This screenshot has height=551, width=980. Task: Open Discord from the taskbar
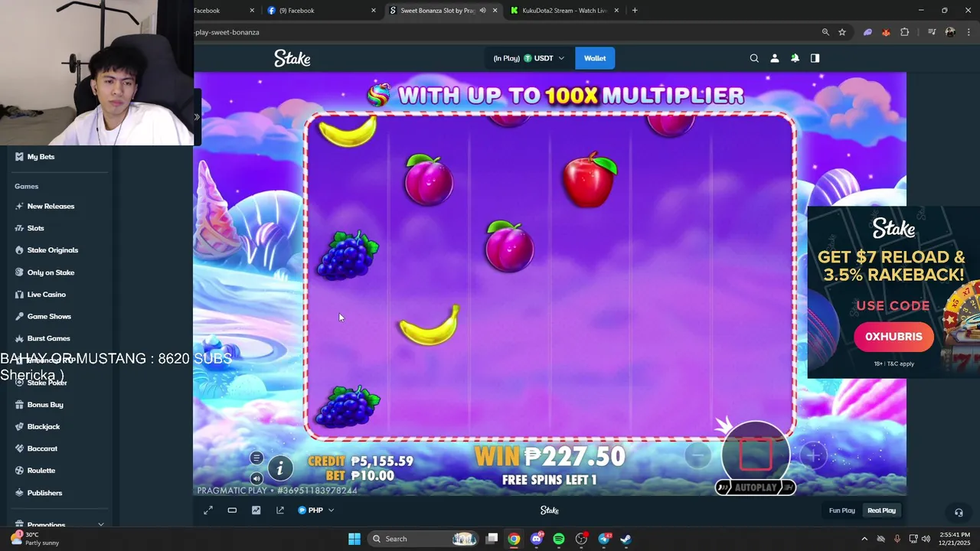[537, 539]
